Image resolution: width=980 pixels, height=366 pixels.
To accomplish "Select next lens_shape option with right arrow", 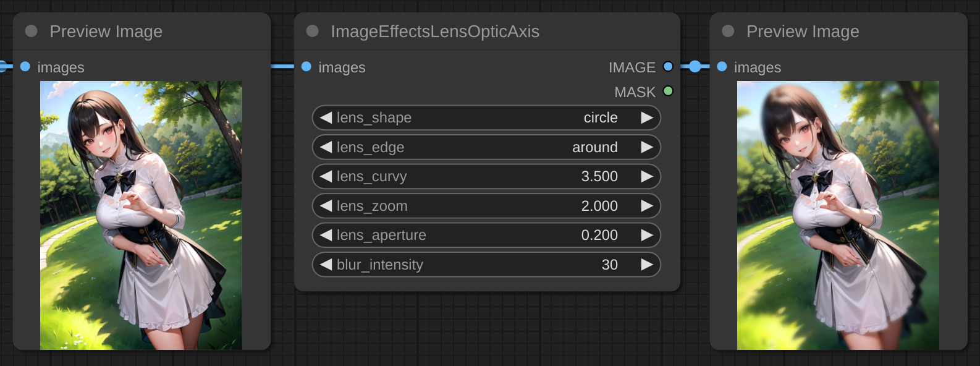I will tap(646, 117).
